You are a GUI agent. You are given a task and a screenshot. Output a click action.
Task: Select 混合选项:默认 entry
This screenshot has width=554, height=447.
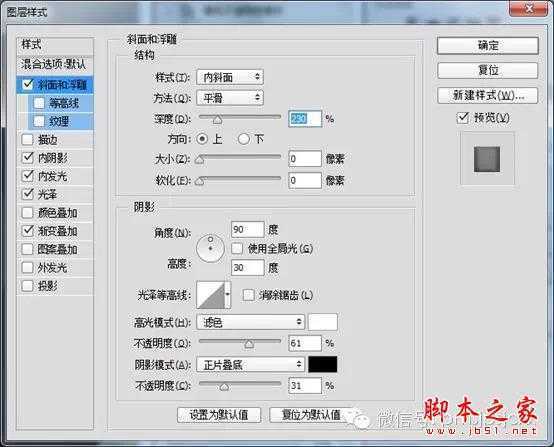point(55,64)
